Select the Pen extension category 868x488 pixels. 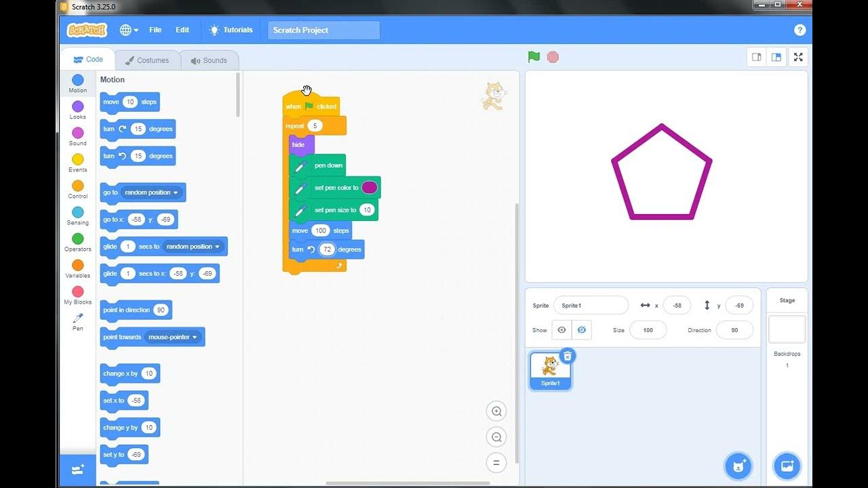tap(78, 322)
